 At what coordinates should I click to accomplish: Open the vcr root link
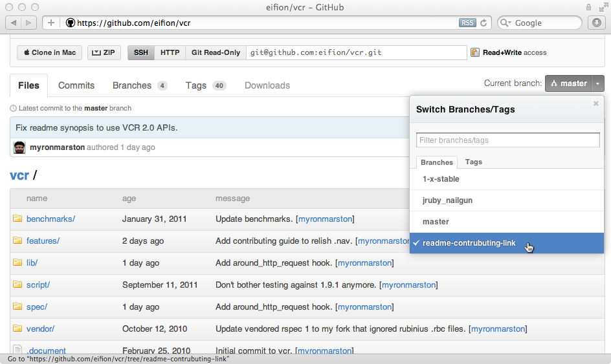tap(19, 175)
